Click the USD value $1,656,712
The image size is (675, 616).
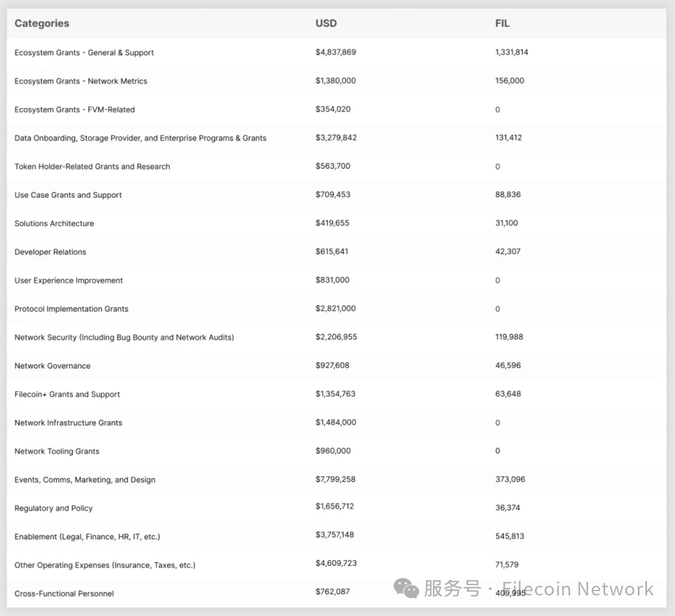(x=335, y=506)
